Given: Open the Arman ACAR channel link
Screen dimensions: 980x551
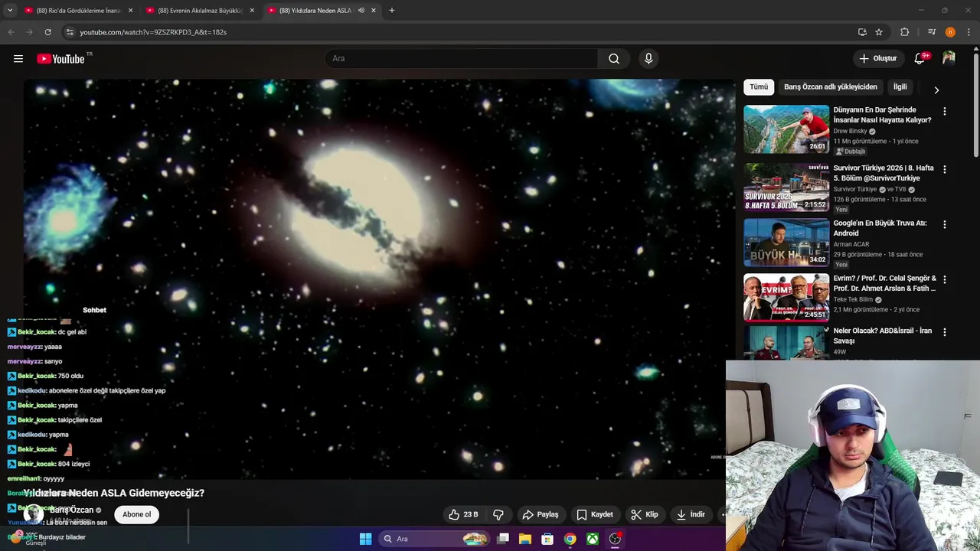Looking at the screenshot, I should coord(851,244).
